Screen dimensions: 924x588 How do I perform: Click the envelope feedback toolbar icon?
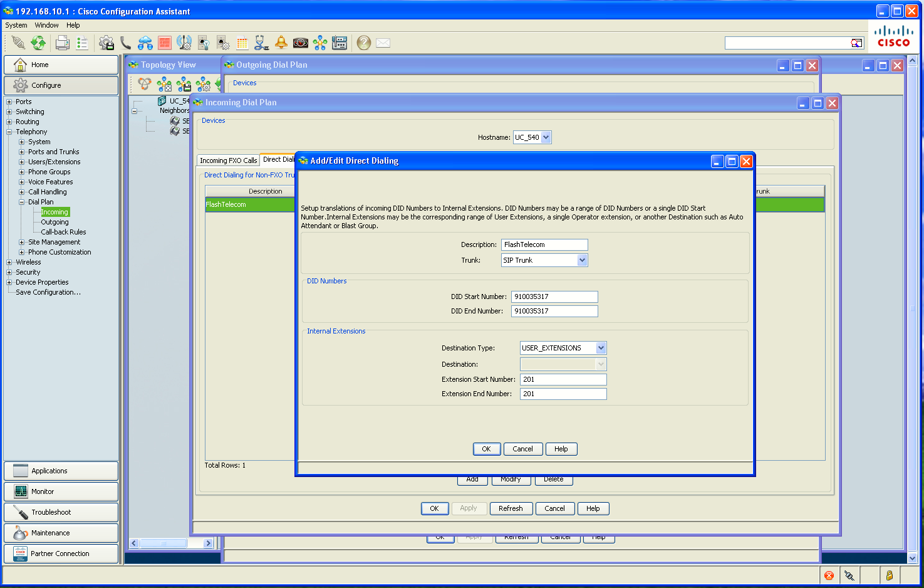[x=383, y=43]
